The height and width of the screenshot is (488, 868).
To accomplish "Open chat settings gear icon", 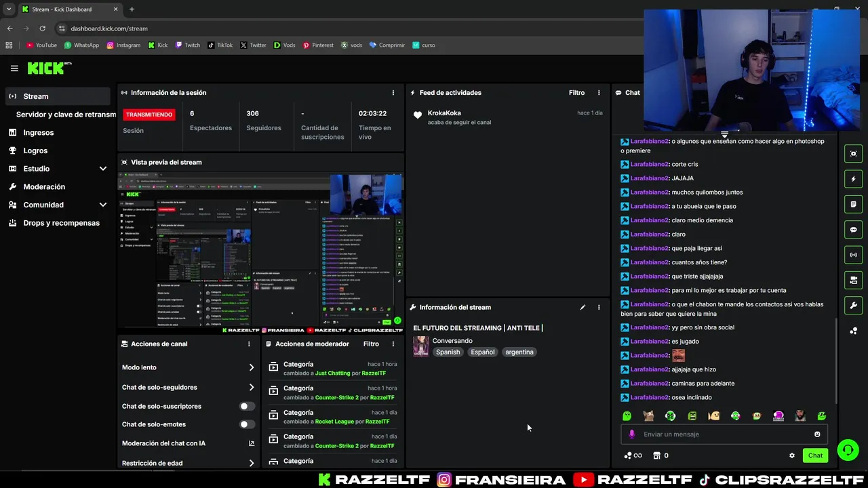I will [792, 455].
